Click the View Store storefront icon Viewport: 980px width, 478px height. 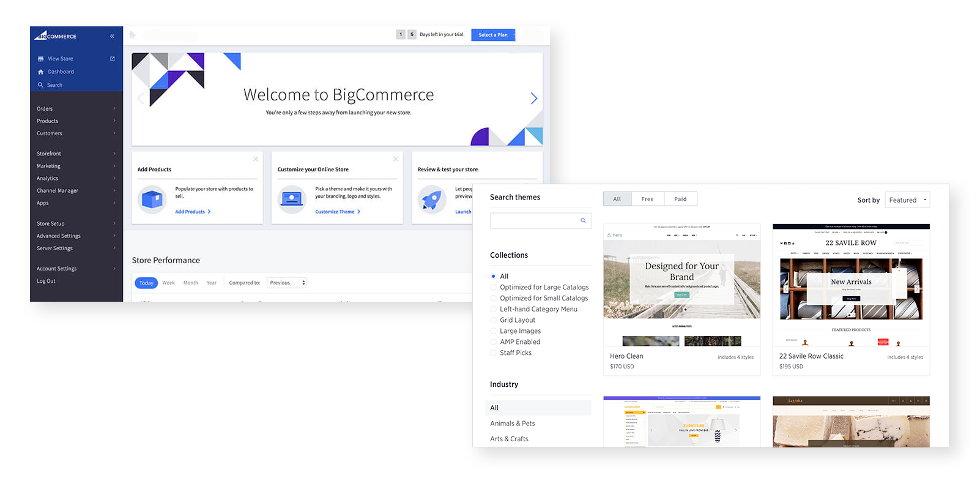[x=41, y=59]
